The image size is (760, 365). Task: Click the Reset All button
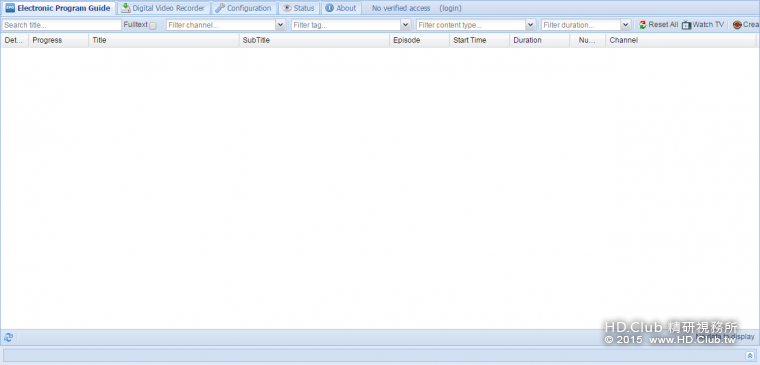(x=658, y=25)
